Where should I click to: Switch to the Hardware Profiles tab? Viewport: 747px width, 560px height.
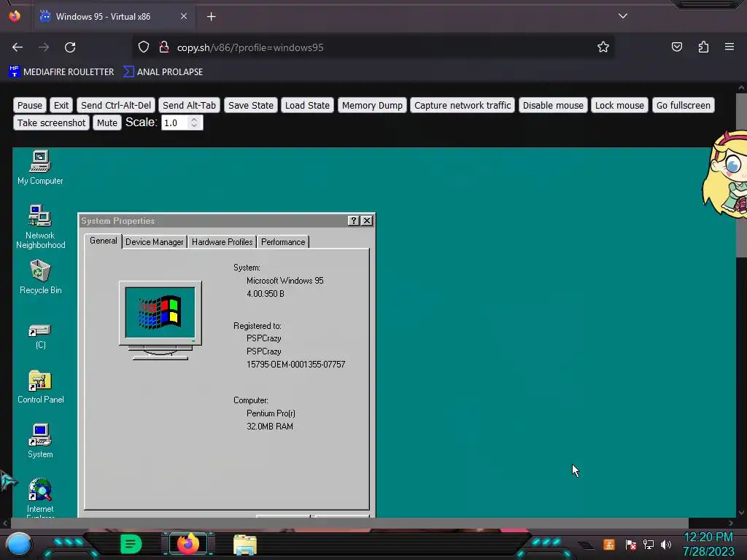pyautogui.click(x=222, y=242)
